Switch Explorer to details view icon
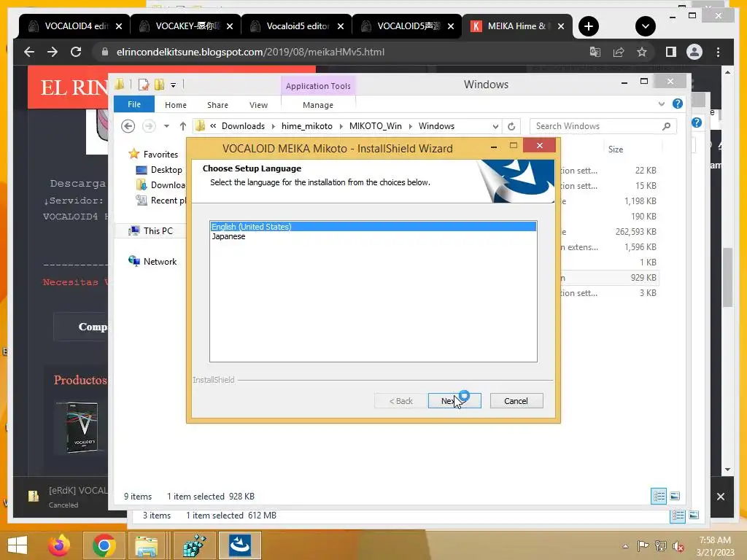This screenshot has width=747, height=560. [x=659, y=496]
